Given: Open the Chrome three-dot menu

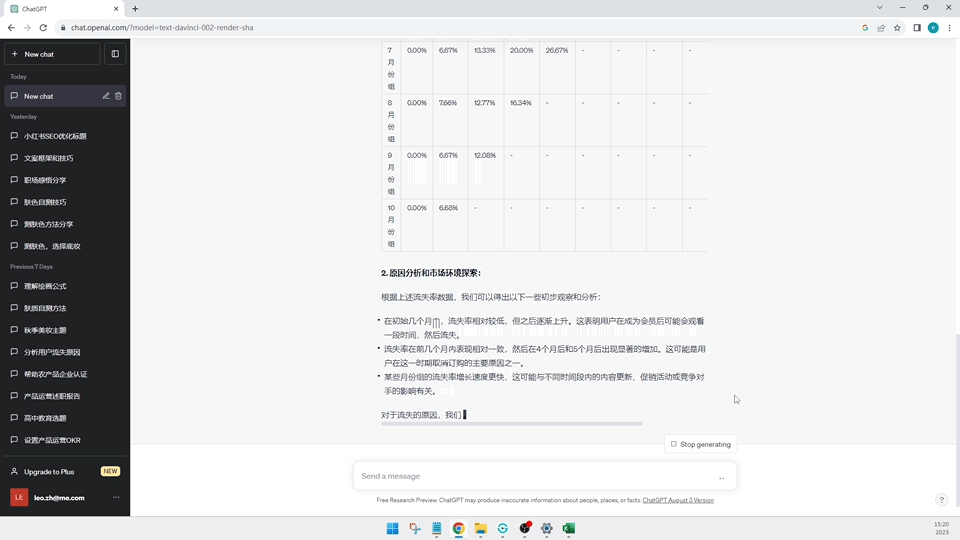Looking at the screenshot, I should pyautogui.click(x=949, y=28).
